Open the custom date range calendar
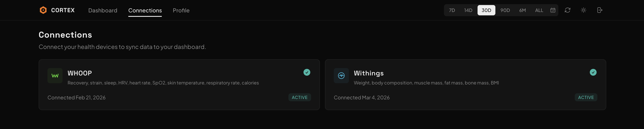Image resolution: width=644 pixels, height=129 pixels. pos(552,10)
